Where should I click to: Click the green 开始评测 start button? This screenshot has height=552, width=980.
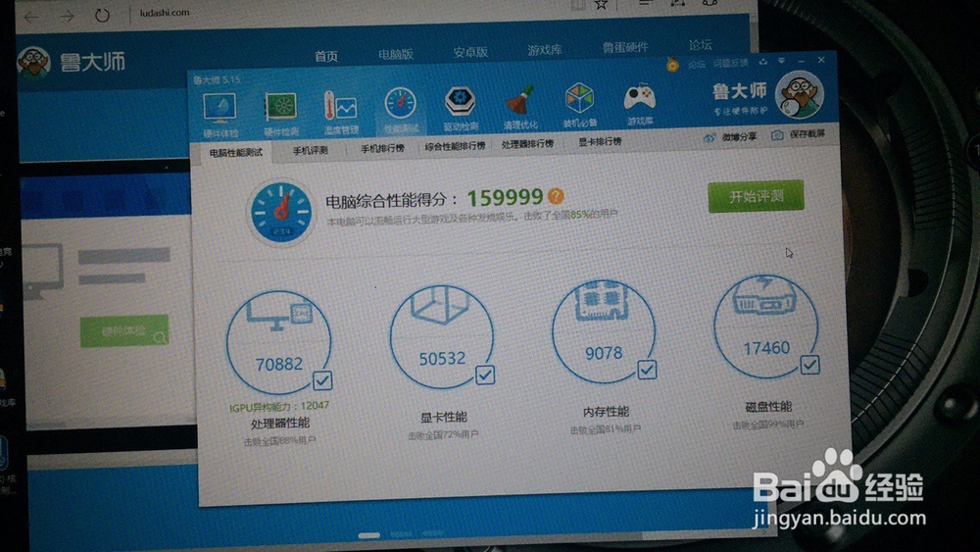[x=756, y=196]
